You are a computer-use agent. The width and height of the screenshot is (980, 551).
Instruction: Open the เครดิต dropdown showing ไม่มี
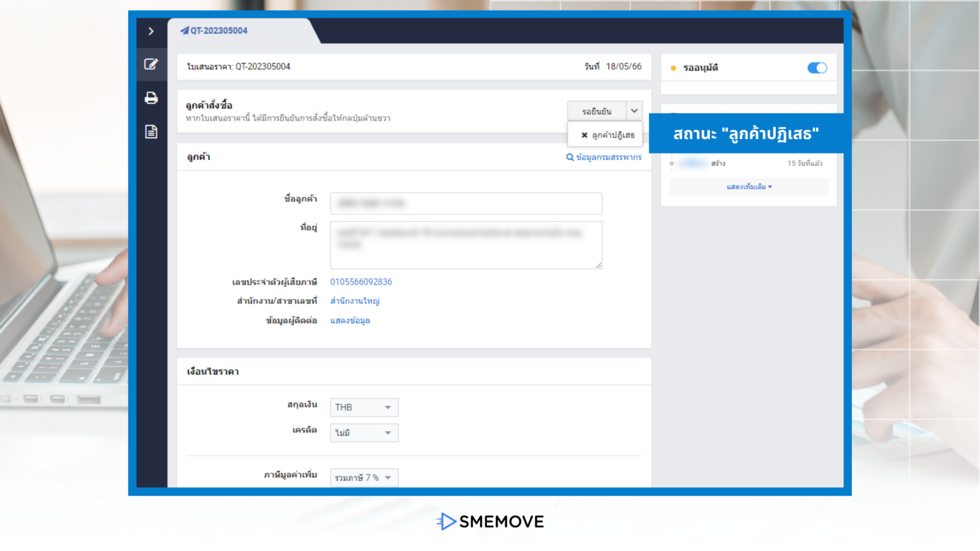pos(364,432)
